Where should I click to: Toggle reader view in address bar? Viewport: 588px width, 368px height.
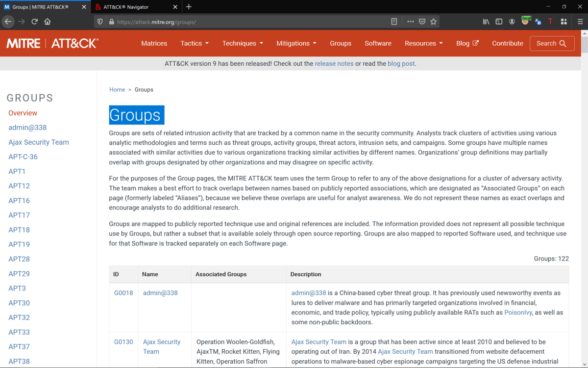(394, 22)
